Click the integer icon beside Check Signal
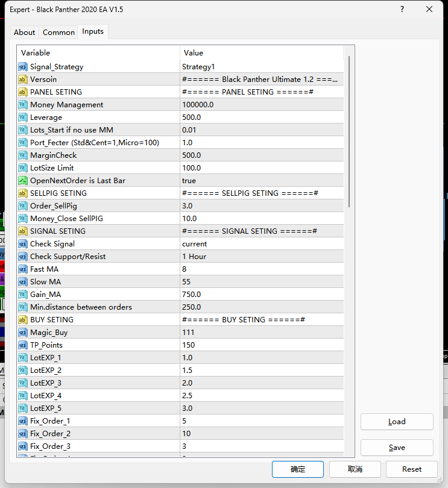The image size is (448, 488). point(22,244)
